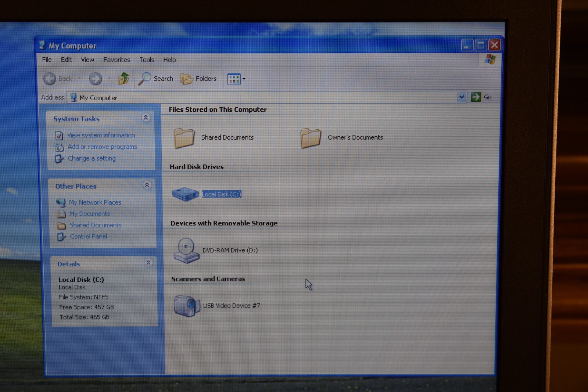
Task: Click the Forward arrow icon
Action: tap(96, 78)
